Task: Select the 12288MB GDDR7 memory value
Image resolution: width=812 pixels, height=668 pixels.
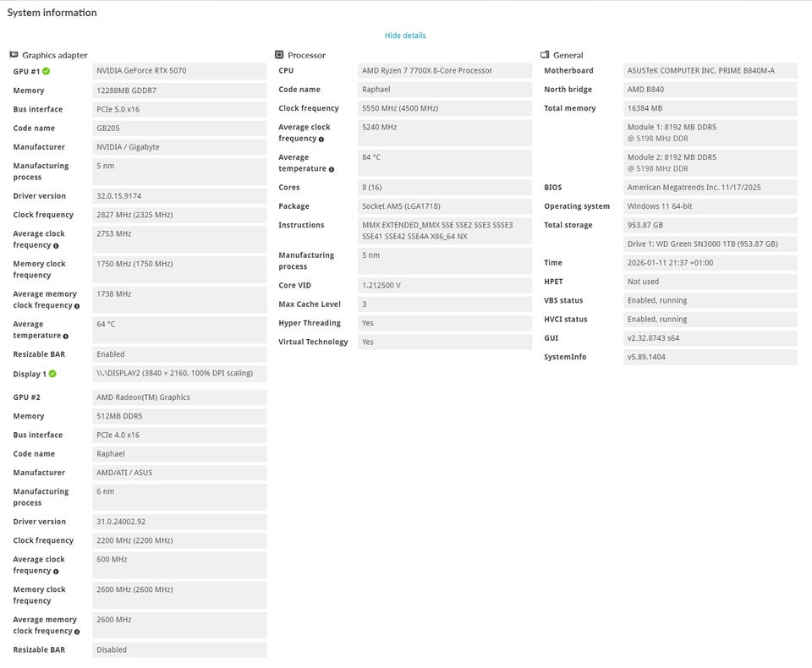Action: coord(179,90)
